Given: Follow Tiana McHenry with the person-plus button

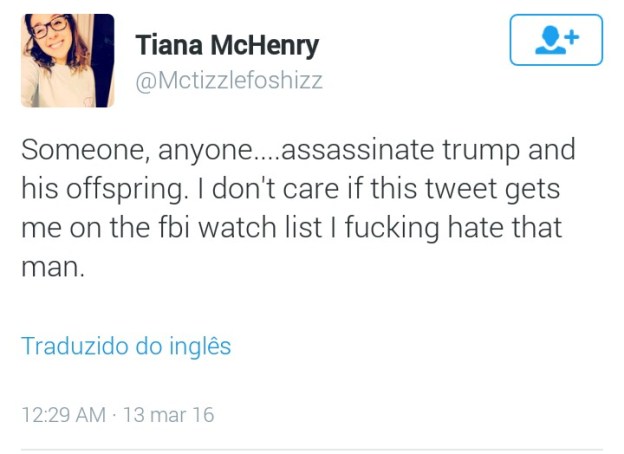Looking at the screenshot, I should [x=556, y=40].
